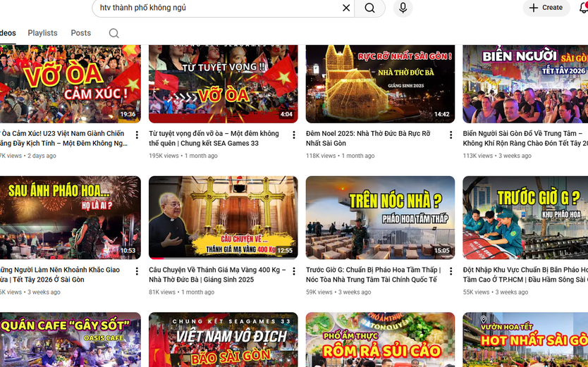The image size is (588, 367).
Task: Open the 'Trước Giờ G Khu Pháo Hoa' thumbnail
Action: click(x=525, y=218)
